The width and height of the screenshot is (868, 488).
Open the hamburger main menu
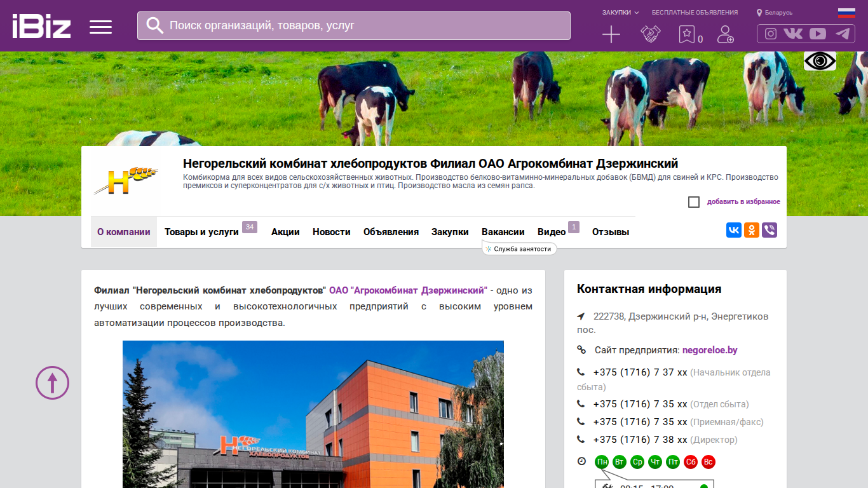click(x=100, y=27)
